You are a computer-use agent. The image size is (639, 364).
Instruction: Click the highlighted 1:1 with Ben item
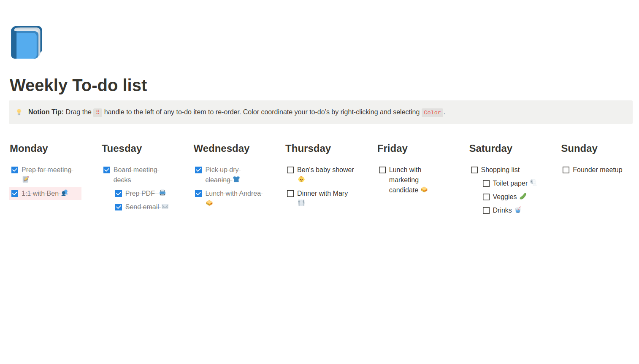click(41, 193)
